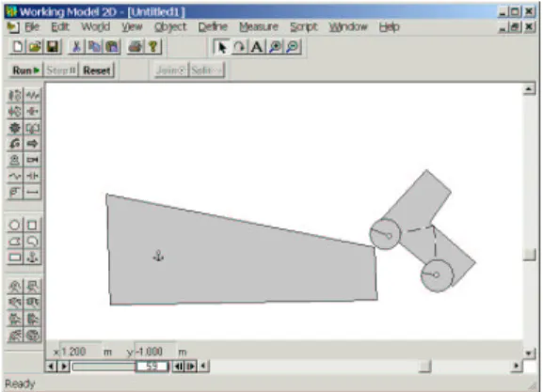Screen dimensions: 543x392
Task: Open the Object menu
Action: pos(170,27)
